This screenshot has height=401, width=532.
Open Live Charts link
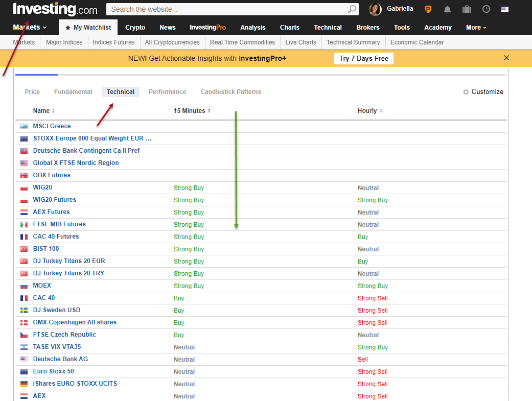coord(300,42)
